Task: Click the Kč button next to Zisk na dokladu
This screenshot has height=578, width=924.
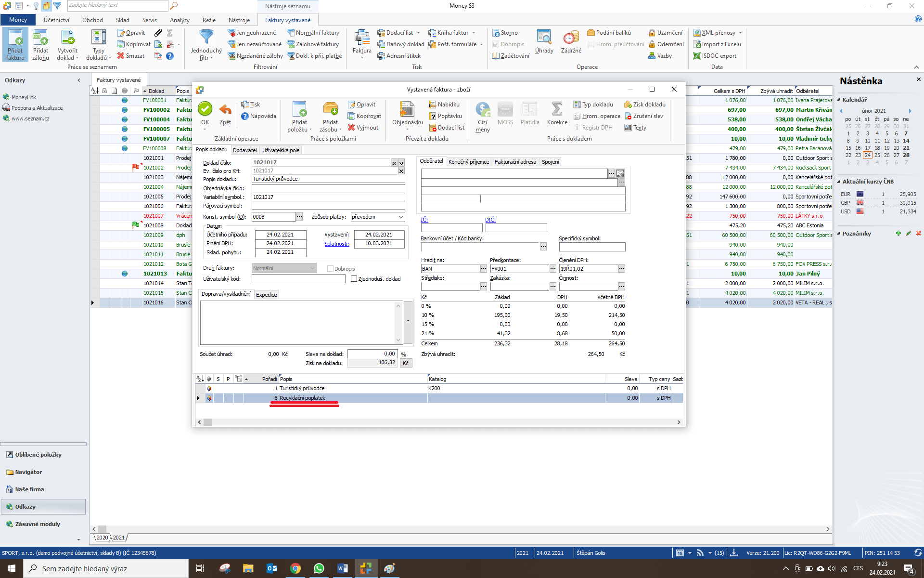Action: 406,363
